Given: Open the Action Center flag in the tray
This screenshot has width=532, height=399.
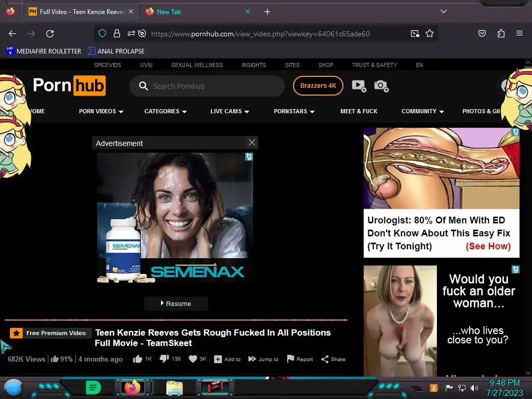Looking at the screenshot, I should click(449, 388).
